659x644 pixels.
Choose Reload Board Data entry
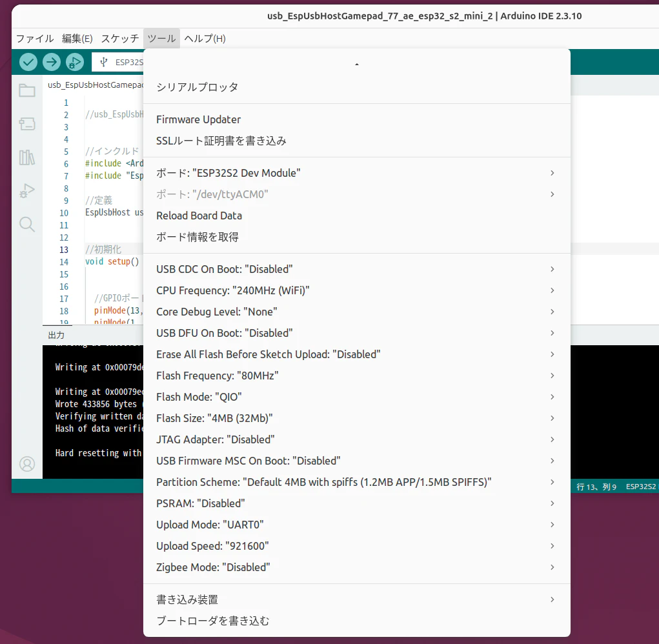tap(356, 216)
